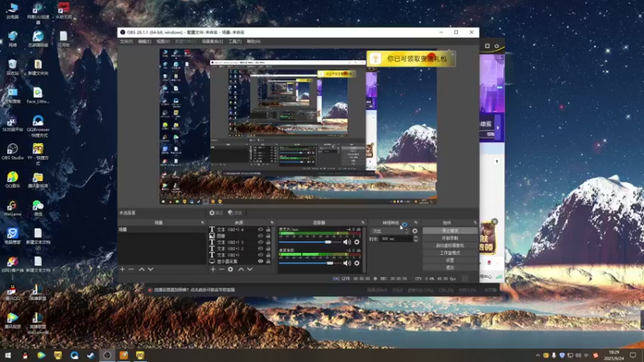Click power icon in background window
This screenshot has height=362, width=644.
pyautogui.click(x=497, y=46)
